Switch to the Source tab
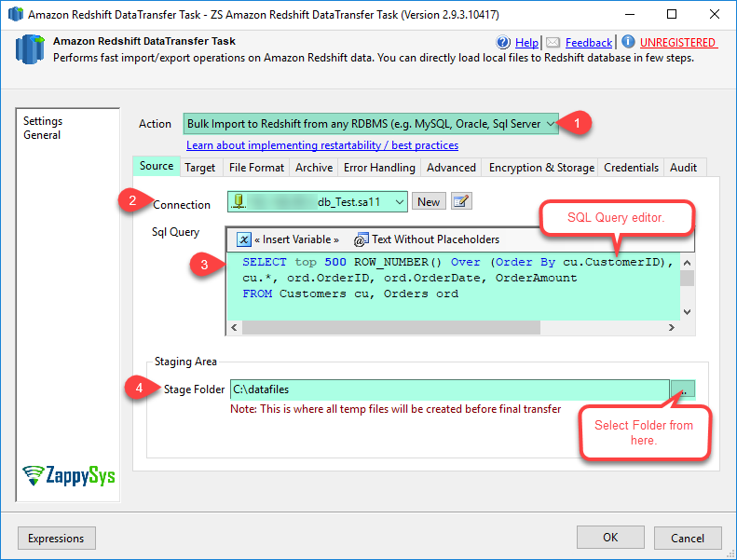 pyautogui.click(x=156, y=166)
